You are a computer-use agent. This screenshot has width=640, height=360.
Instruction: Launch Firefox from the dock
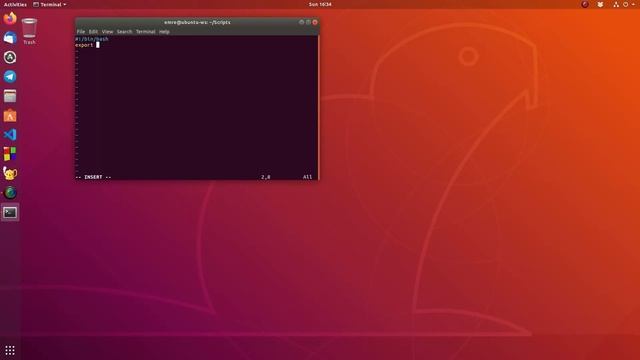(10, 18)
